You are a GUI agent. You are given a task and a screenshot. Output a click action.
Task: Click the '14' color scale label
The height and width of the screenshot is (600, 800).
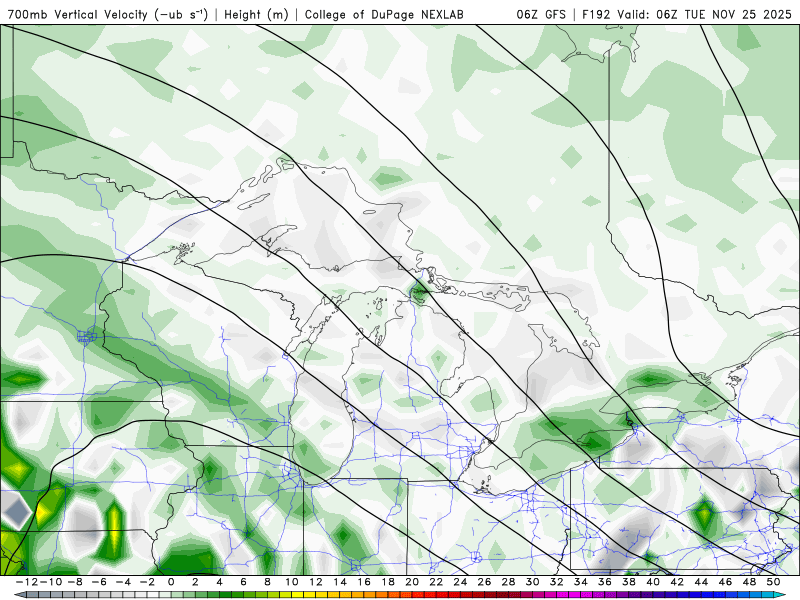click(340, 582)
